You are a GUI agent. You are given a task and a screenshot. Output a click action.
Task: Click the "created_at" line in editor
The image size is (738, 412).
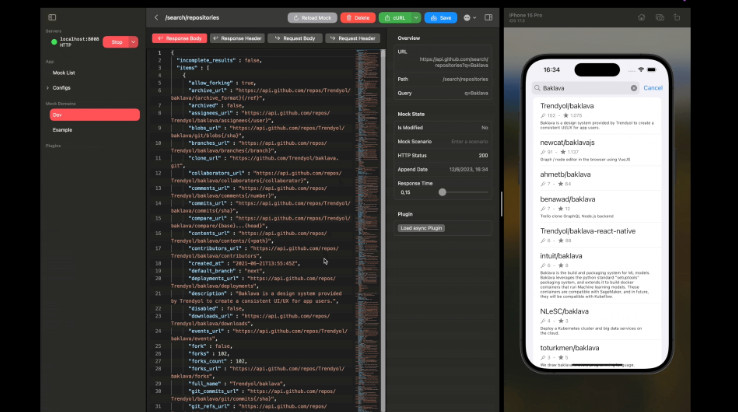pos(244,263)
